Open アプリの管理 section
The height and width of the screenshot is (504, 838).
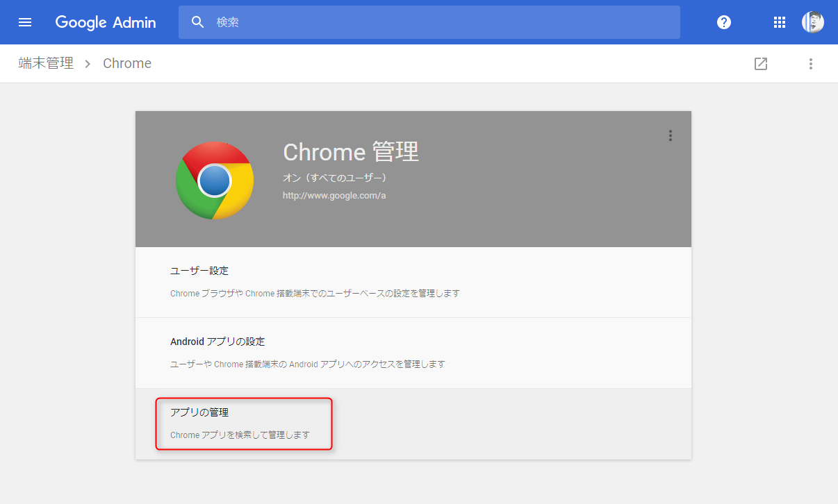pyautogui.click(x=413, y=423)
